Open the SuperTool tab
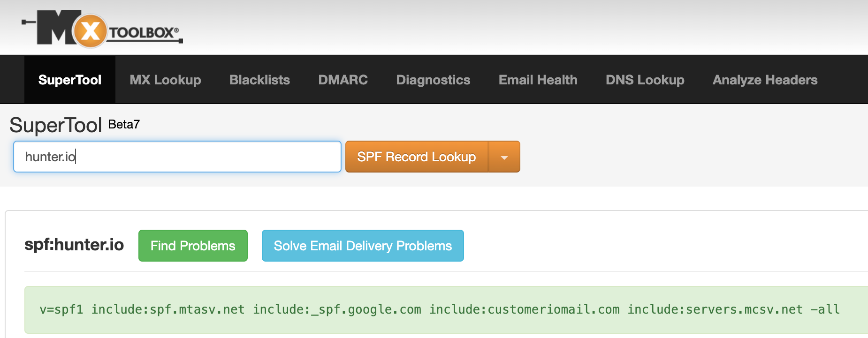 [70, 80]
